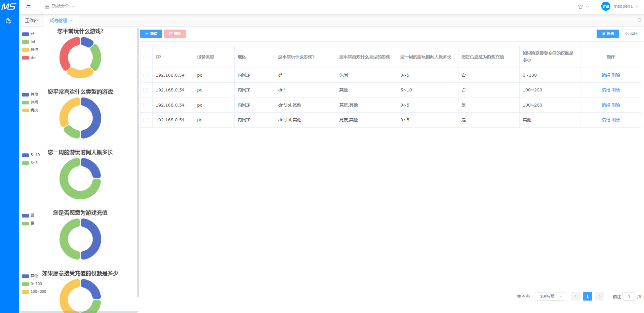This screenshot has height=313, width=644.
Task: Click the theme shirt icon
Action: click(580, 7)
